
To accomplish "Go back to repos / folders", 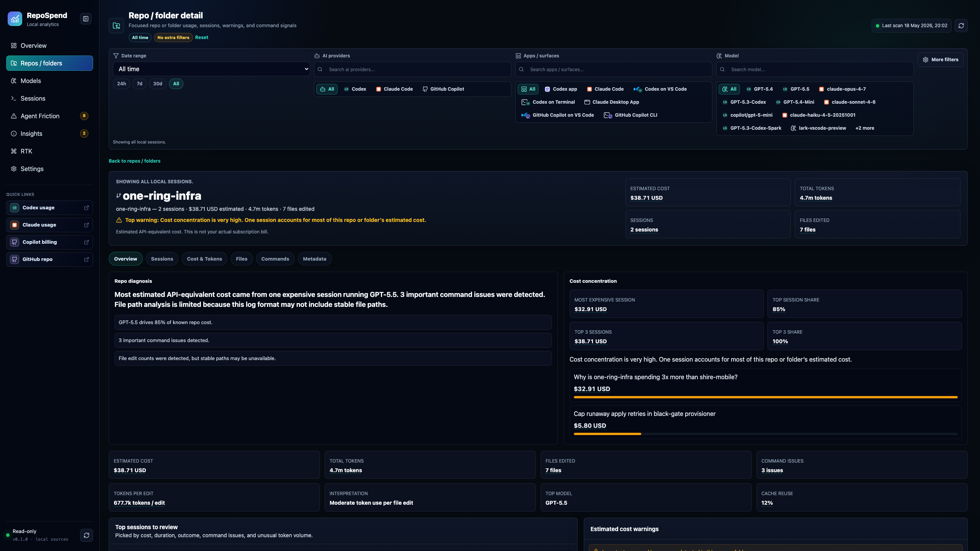I will [134, 161].
